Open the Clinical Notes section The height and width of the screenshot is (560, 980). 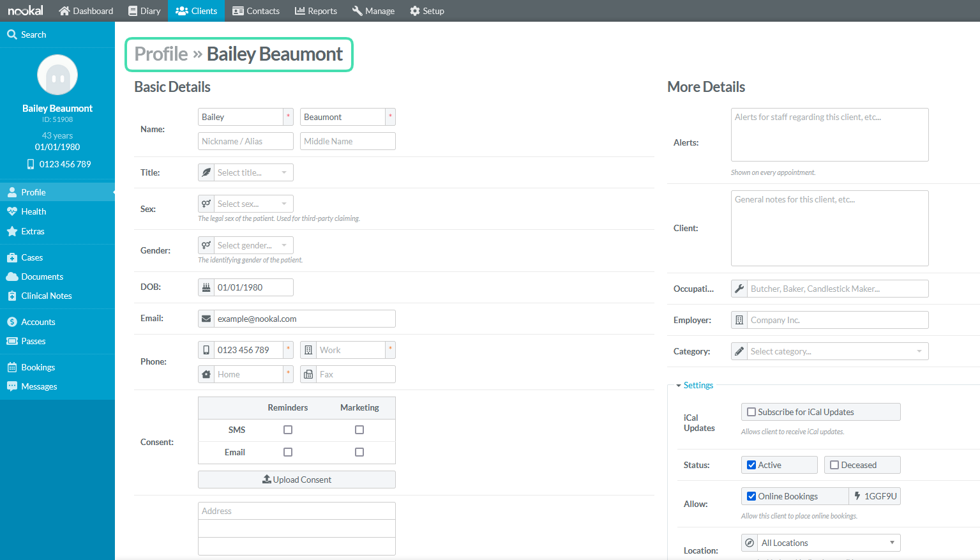tap(47, 295)
